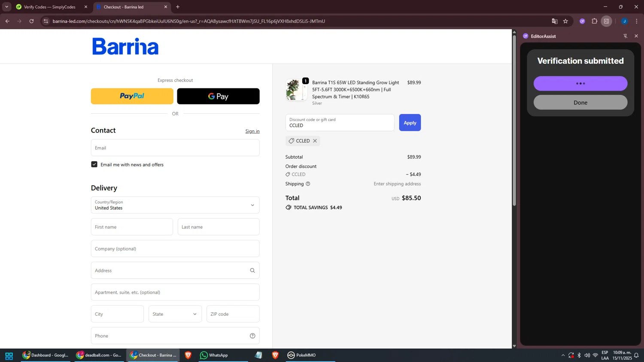The image size is (644, 362).
Task: Pay with PayPal express checkout
Action: click(x=132, y=96)
